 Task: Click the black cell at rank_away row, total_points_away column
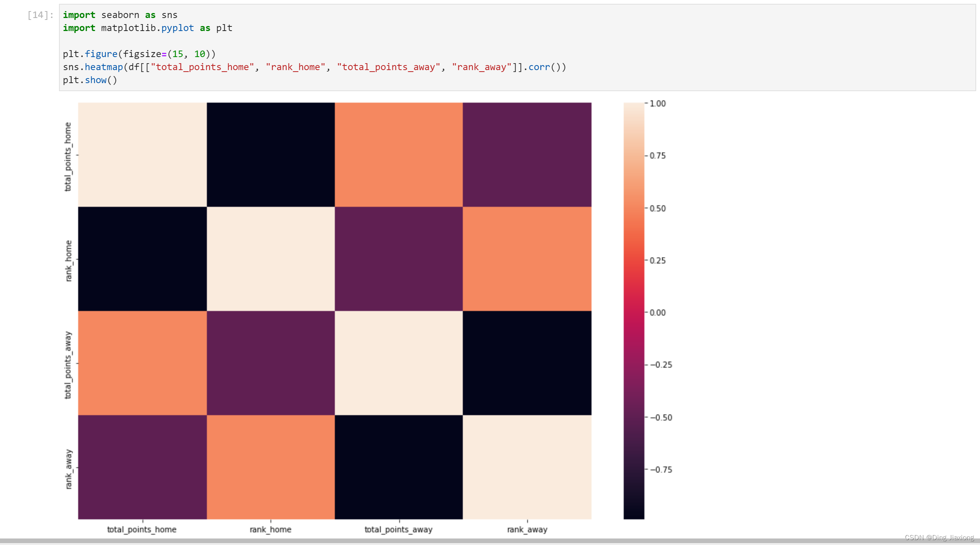click(399, 467)
